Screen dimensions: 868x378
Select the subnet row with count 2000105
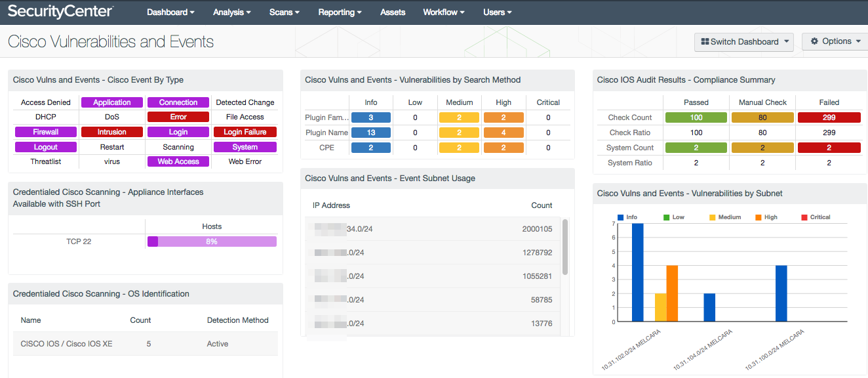pyautogui.click(x=433, y=229)
